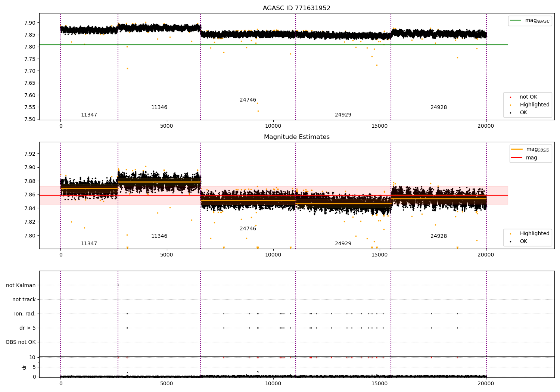Click the green mag AGASC line in top plot
The width and height of the screenshot is (560, 392).
pos(274,45)
